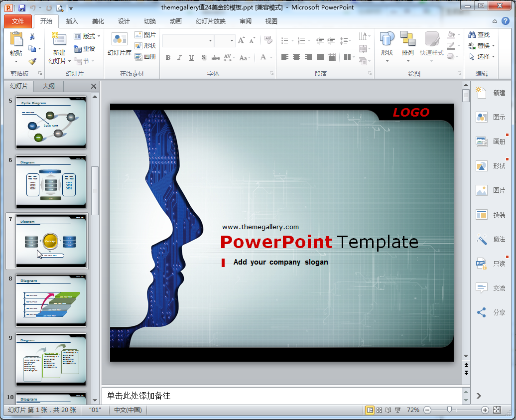Open the font name dropdown

pos(210,40)
